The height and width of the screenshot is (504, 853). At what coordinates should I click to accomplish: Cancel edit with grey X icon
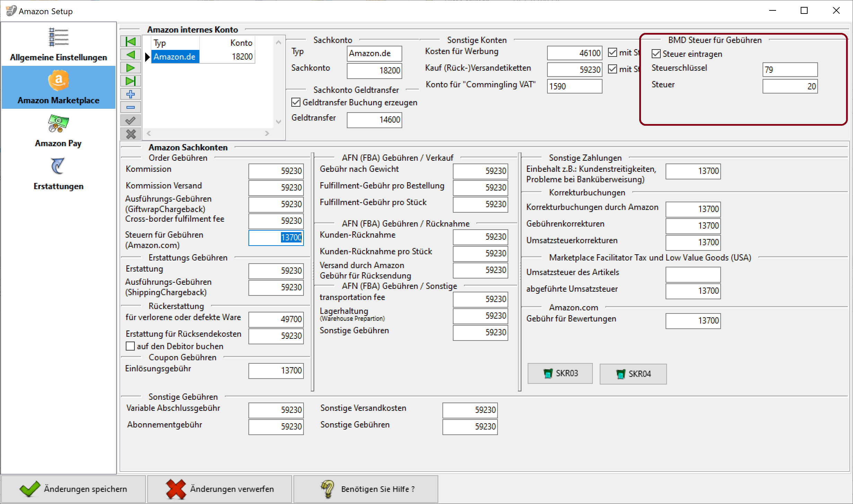click(x=131, y=134)
